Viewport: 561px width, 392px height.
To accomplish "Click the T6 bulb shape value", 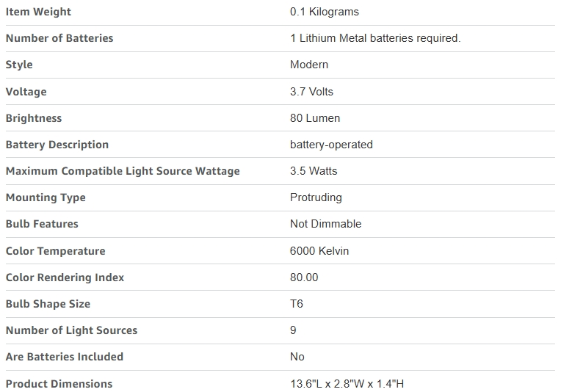I will (x=297, y=304).
